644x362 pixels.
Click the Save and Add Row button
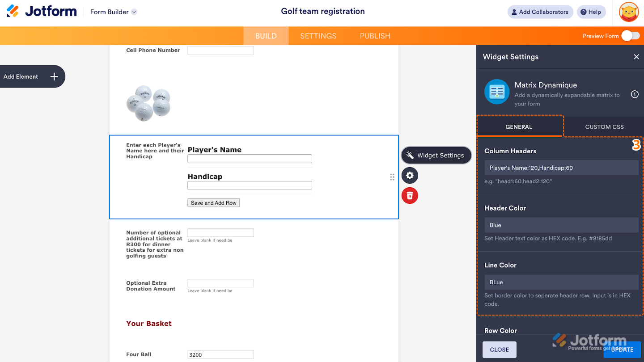coord(213,202)
